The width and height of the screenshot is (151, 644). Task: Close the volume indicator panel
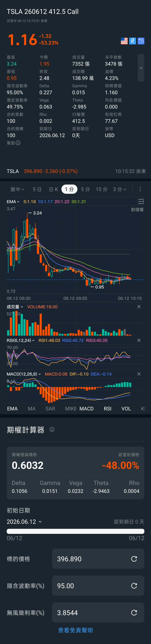139,306
